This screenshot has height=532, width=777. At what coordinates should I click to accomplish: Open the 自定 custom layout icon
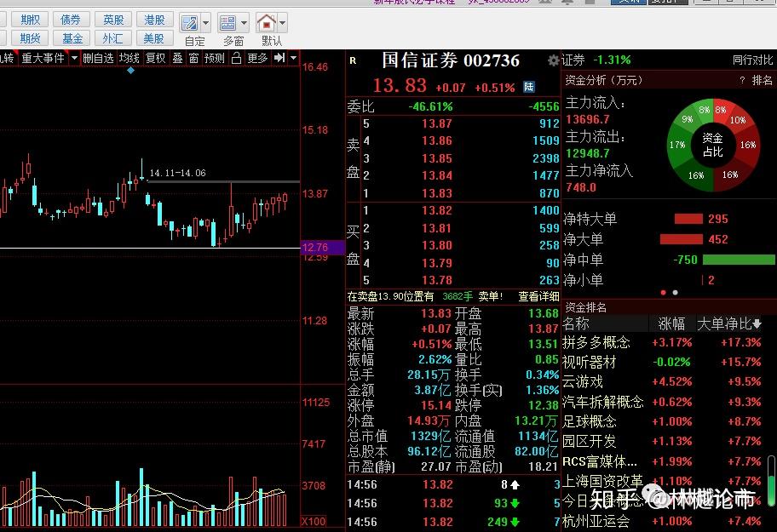pos(190,23)
